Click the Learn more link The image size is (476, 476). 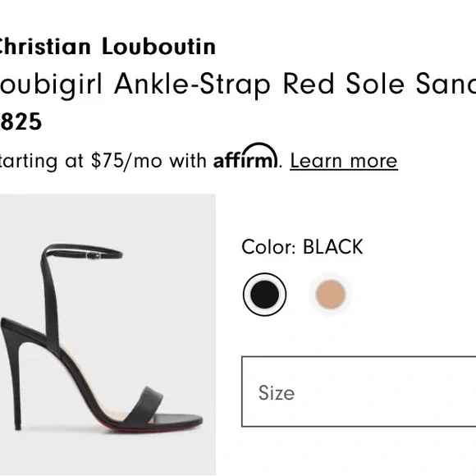tap(344, 161)
